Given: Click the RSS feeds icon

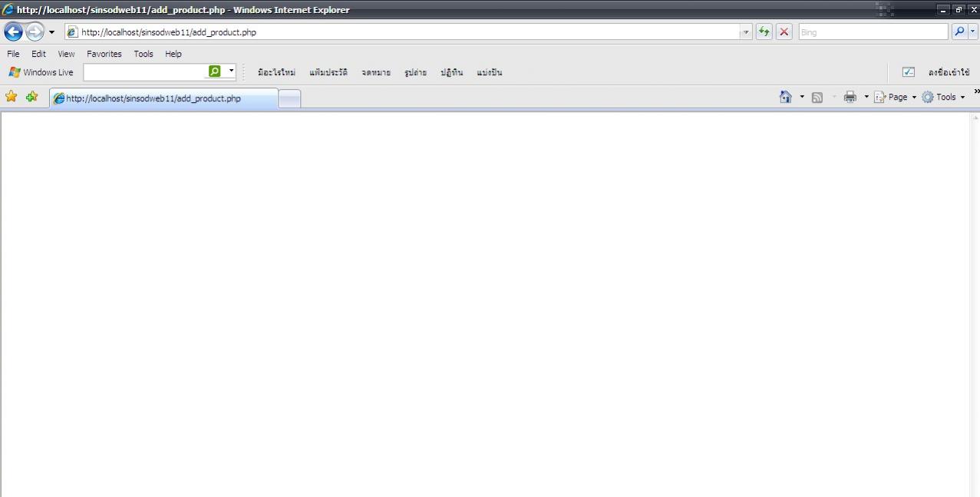Looking at the screenshot, I should point(817,98).
